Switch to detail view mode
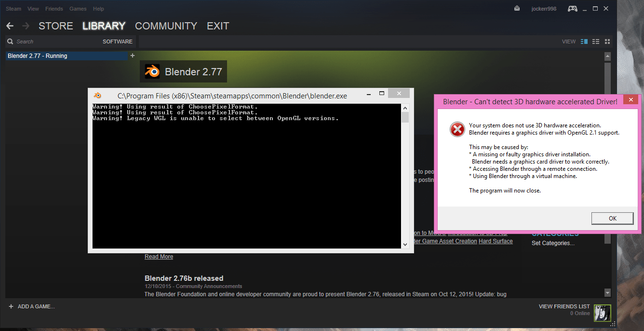This screenshot has width=644, height=331. click(584, 41)
